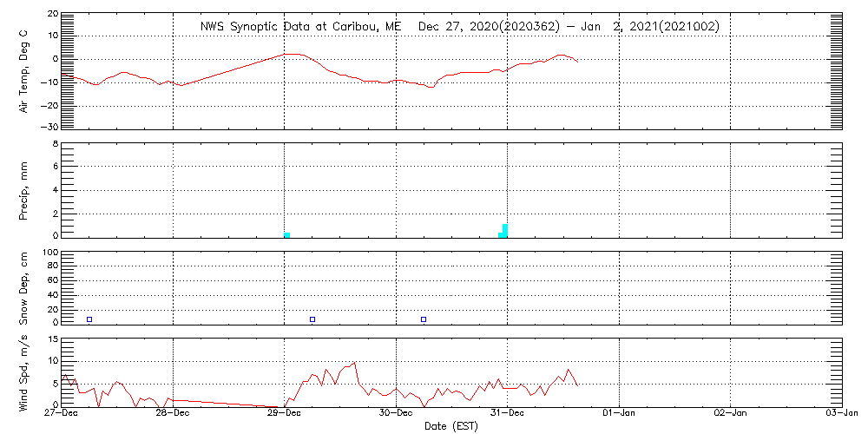Click the tallest cyan precipitation bar near 31-Dec

click(x=505, y=230)
